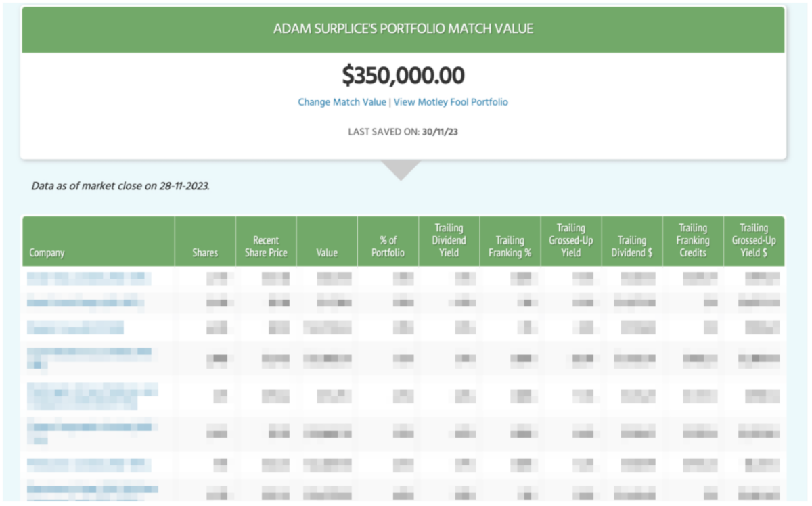The height and width of the screenshot is (506, 812).
Task: Open the second blurred company link
Action: point(85,302)
